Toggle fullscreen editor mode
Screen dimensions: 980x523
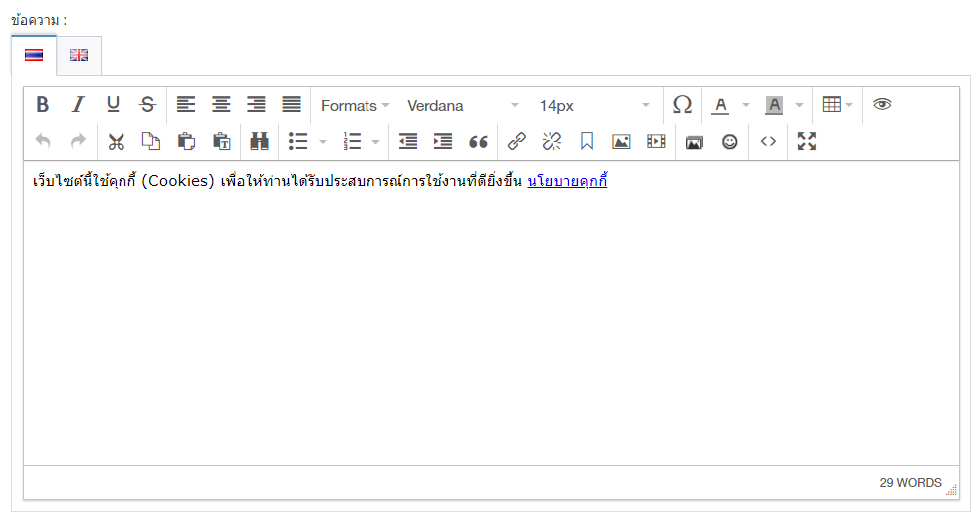[807, 141]
